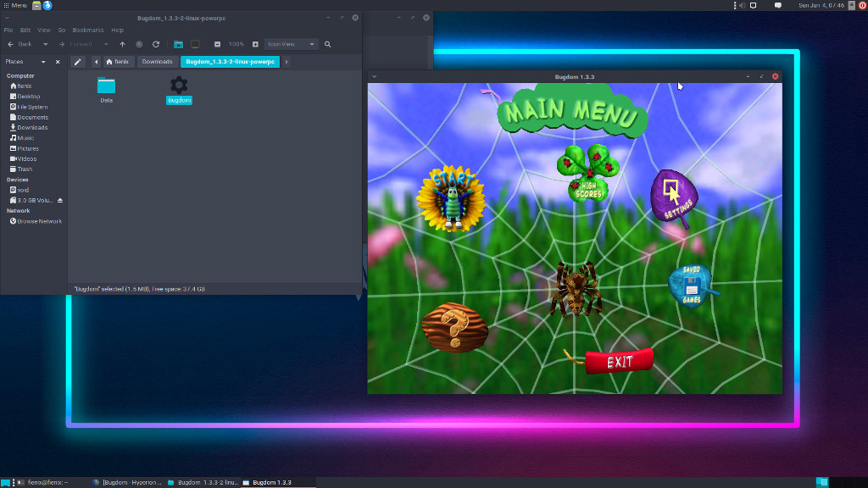Open help via the question mark nut
The height and width of the screenshot is (488, 868).
coord(455,328)
